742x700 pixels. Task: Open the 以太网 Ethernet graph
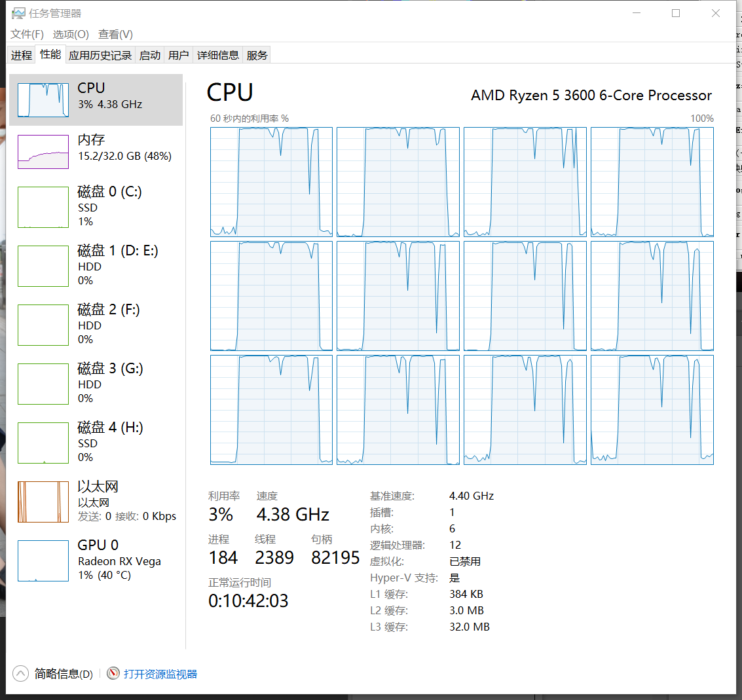point(43,502)
